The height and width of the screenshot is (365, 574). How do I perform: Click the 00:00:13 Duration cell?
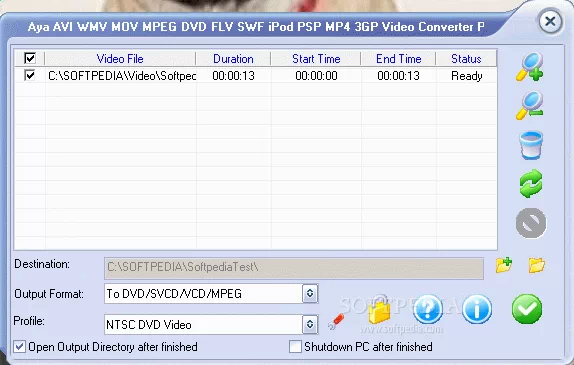(233, 76)
